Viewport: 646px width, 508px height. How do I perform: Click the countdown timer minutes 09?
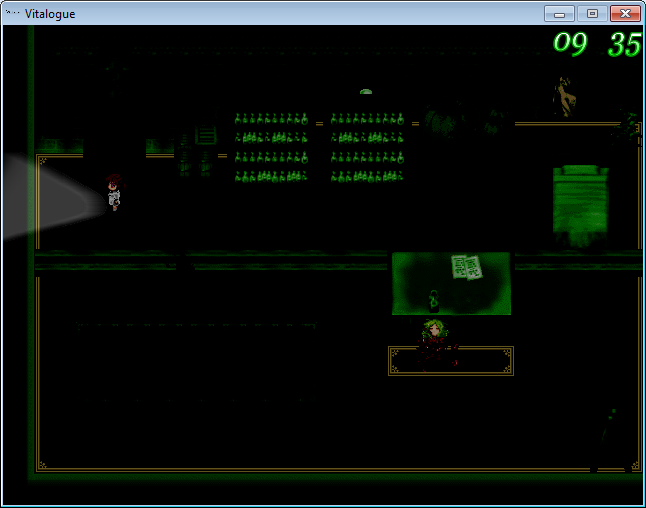click(570, 43)
